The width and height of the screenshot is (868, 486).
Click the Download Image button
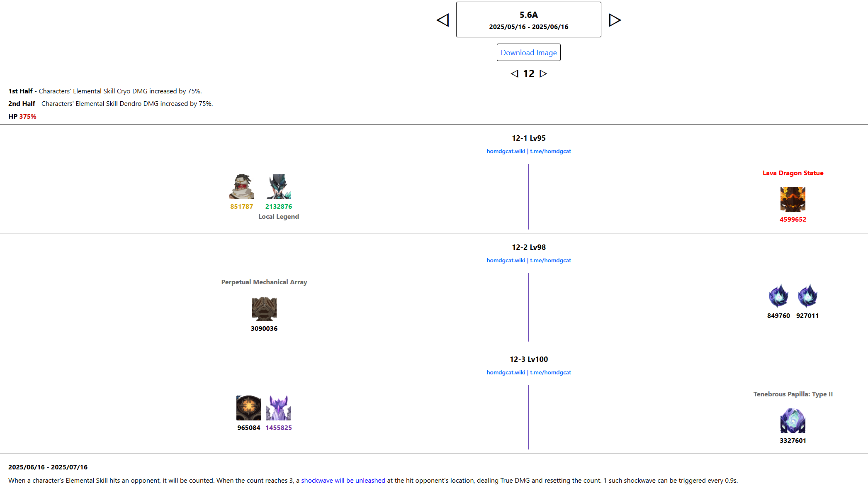[x=528, y=53]
